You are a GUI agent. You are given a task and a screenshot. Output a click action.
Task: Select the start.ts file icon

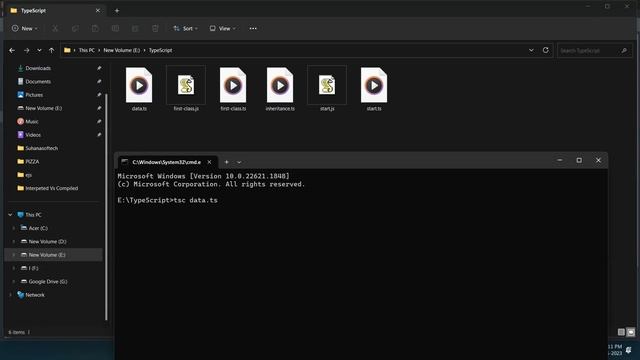click(x=374, y=85)
